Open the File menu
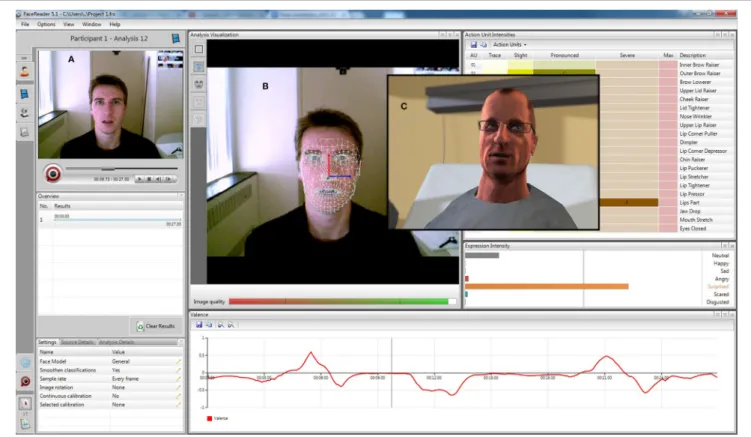751x437 pixels. 25,24
